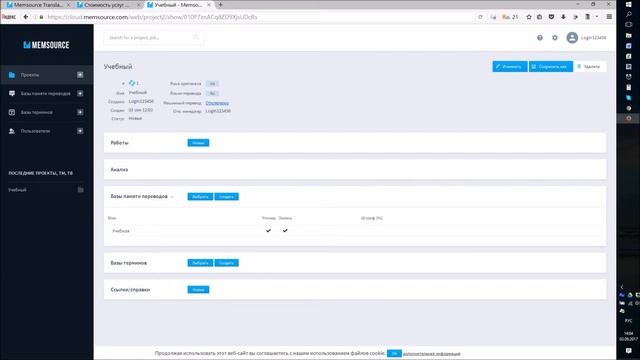The height and width of the screenshot is (360, 640).
Task: Select the Учебный - Memsource browser tab
Action: (x=178, y=5)
